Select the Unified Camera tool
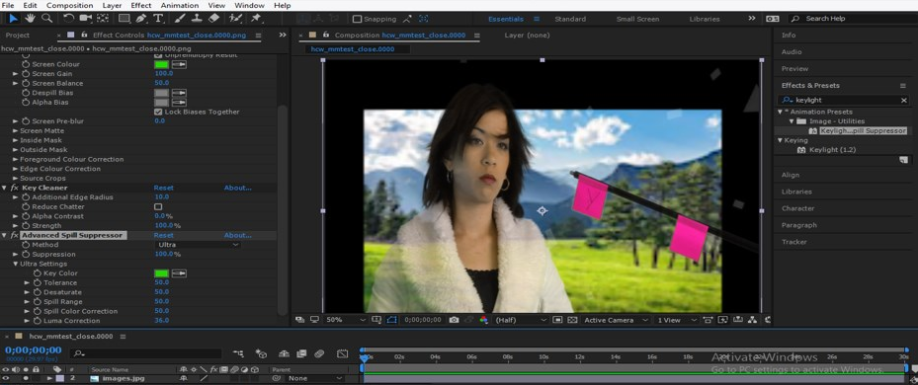The image size is (918, 385). (x=85, y=19)
